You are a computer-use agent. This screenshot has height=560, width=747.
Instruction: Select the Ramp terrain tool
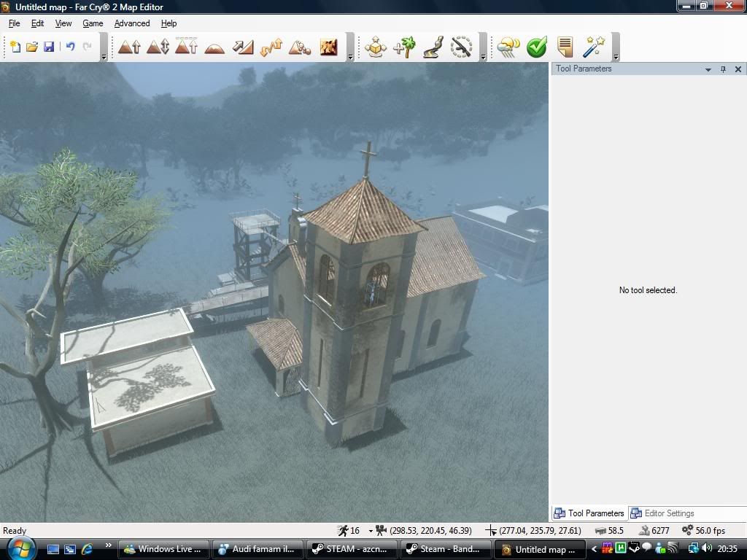(x=243, y=47)
